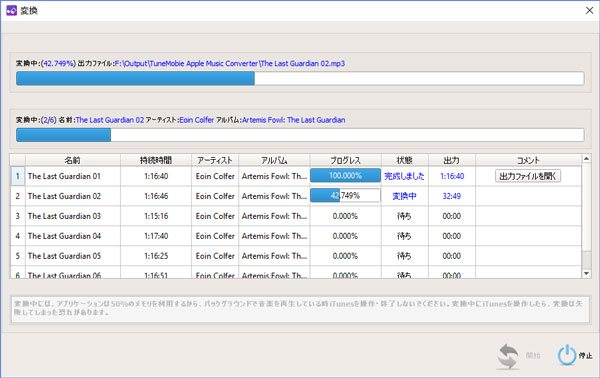Click 0.000% progress in The Last Guardian 03 row

[x=345, y=216]
